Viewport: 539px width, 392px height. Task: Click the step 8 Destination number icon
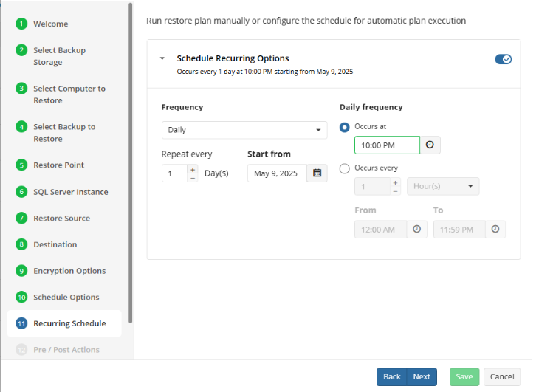tap(21, 244)
